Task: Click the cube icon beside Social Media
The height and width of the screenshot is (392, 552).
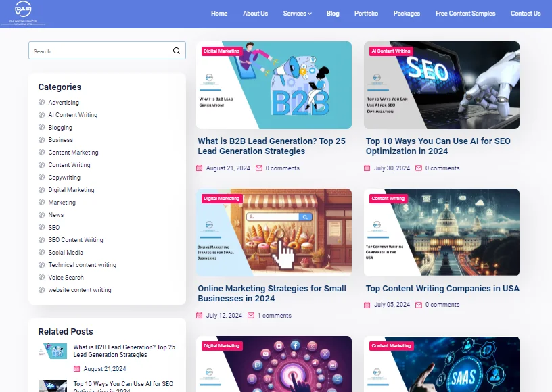Action: point(41,252)
